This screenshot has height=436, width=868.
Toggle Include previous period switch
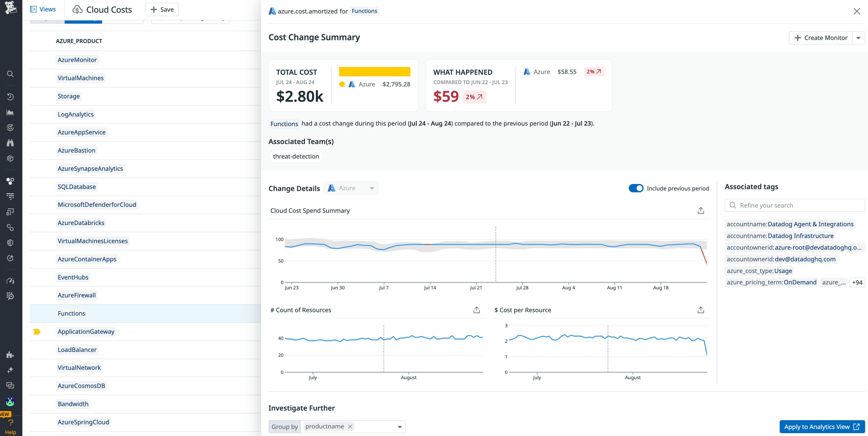(x=636, y=188)
